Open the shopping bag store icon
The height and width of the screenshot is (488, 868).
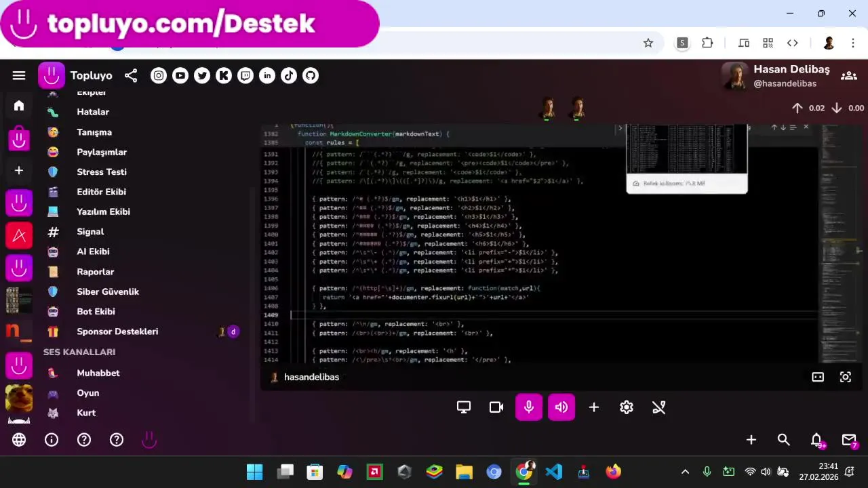click(19, 138)
